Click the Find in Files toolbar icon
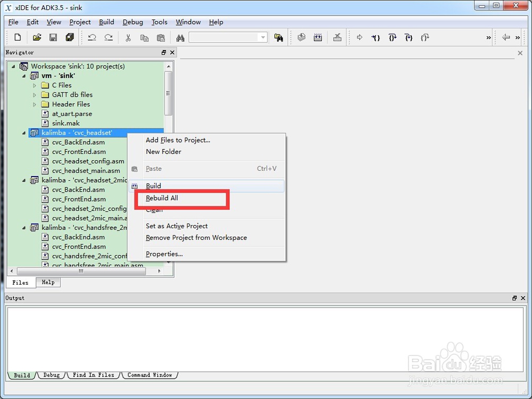 tap(279, 37)
